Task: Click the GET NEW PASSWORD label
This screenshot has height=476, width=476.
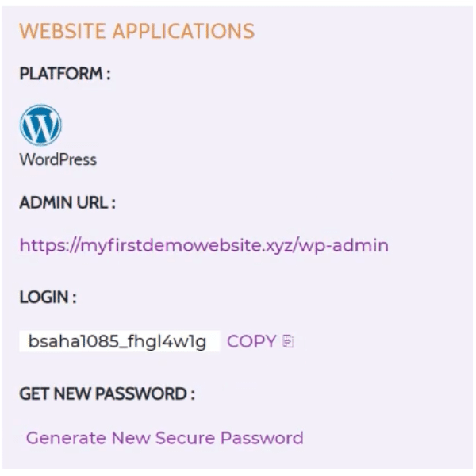Action: [x=107, y=393]
